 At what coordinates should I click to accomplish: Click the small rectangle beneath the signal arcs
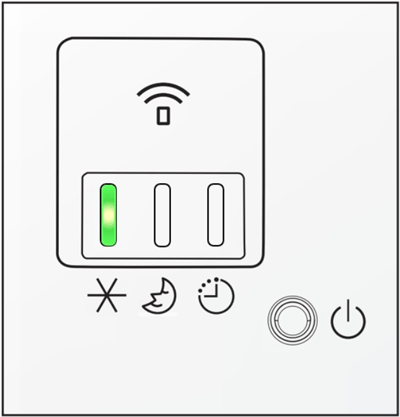click(163, 116)
